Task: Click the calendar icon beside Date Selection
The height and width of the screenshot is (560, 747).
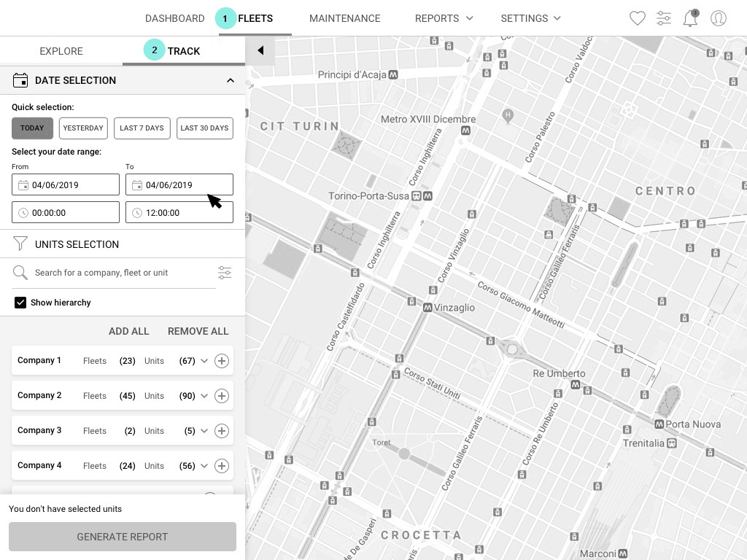Action: click(x=20, y=80)
